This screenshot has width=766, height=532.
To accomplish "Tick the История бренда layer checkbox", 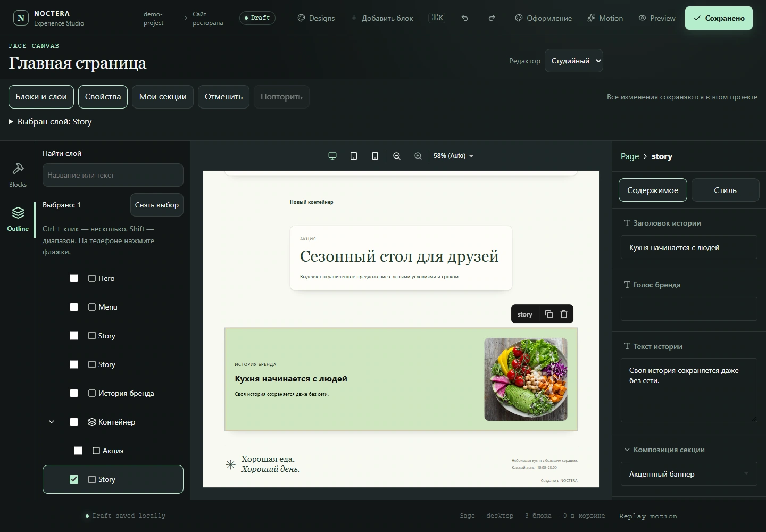I will point(74,393).
